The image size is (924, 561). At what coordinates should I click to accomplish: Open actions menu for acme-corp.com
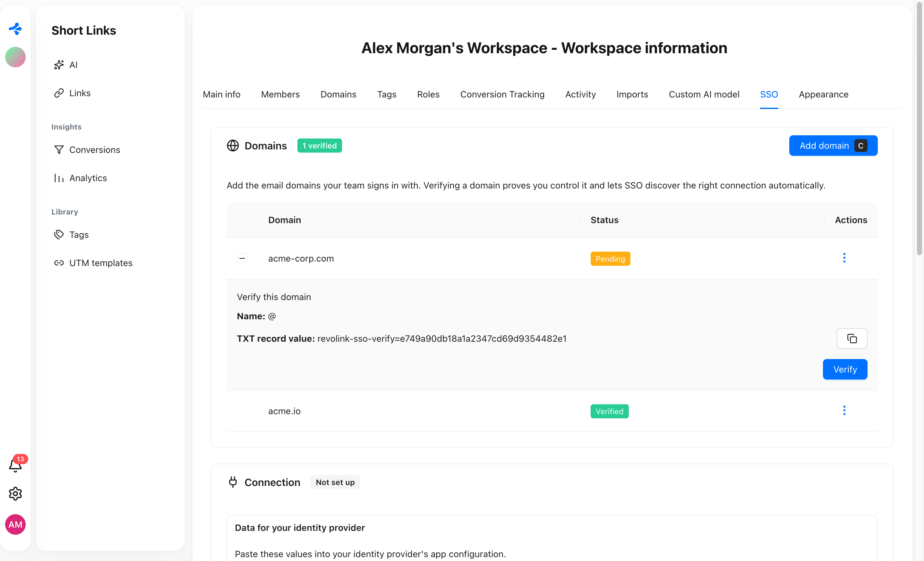pos(844,258)
